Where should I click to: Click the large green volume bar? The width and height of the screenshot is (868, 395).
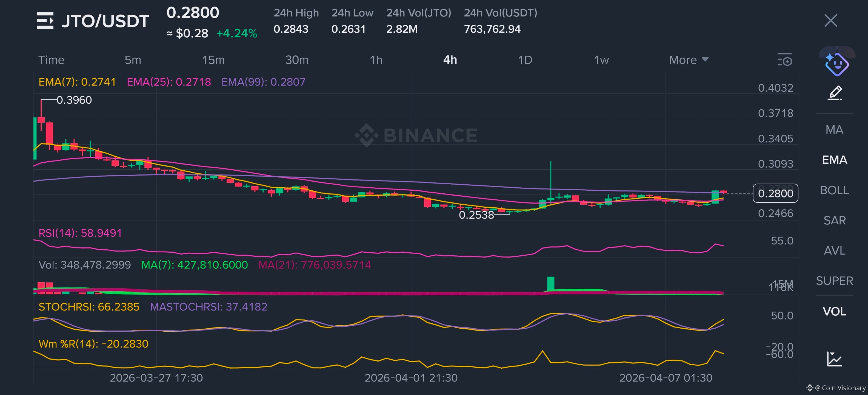pyautogui.click(x=551, y=284)
